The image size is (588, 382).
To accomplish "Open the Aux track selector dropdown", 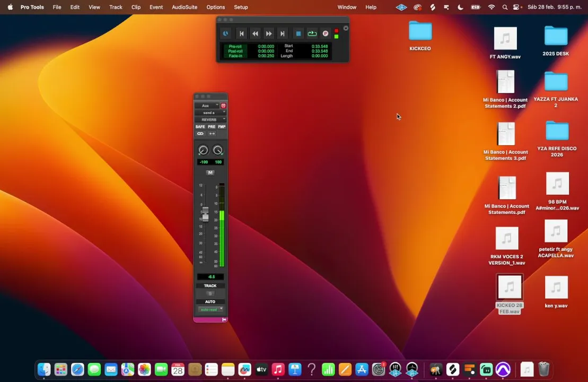I will 207,106.
